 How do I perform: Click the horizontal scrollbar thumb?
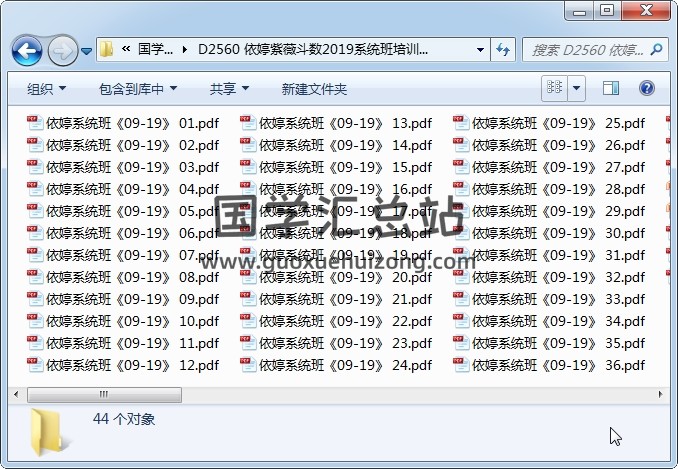tap(104, 394)
